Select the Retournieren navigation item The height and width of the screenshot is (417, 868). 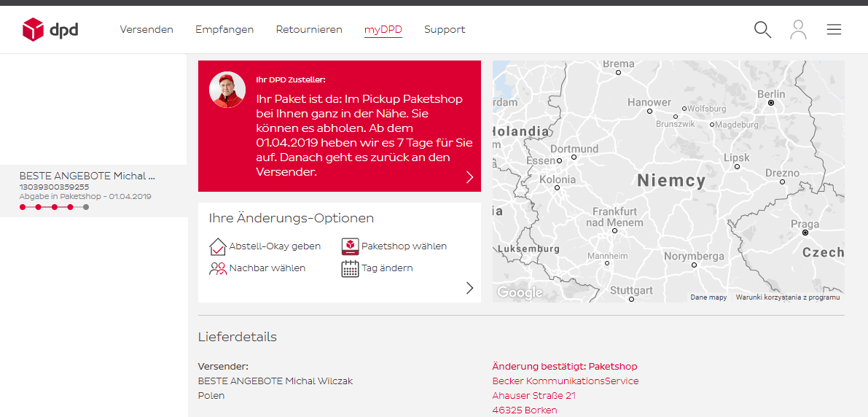tap(309, 30)
